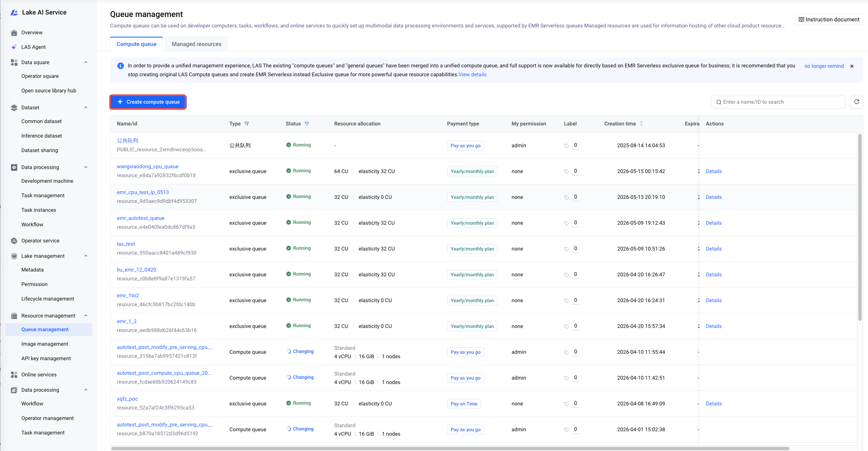The height and width of the screenshot is (451, 868).
Task: Collapse the Resource management section
Action: [x=86, y=316]
